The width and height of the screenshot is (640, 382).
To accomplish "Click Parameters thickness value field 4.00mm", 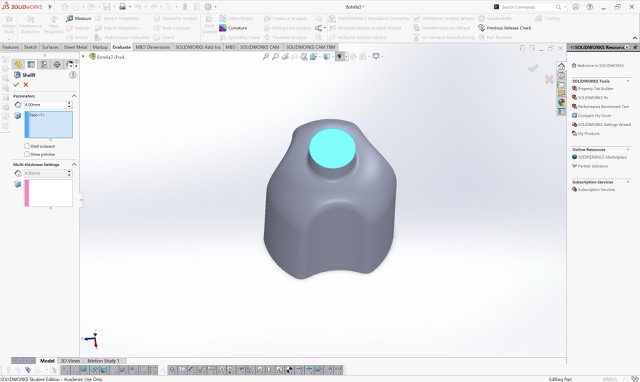I will 44,105.
